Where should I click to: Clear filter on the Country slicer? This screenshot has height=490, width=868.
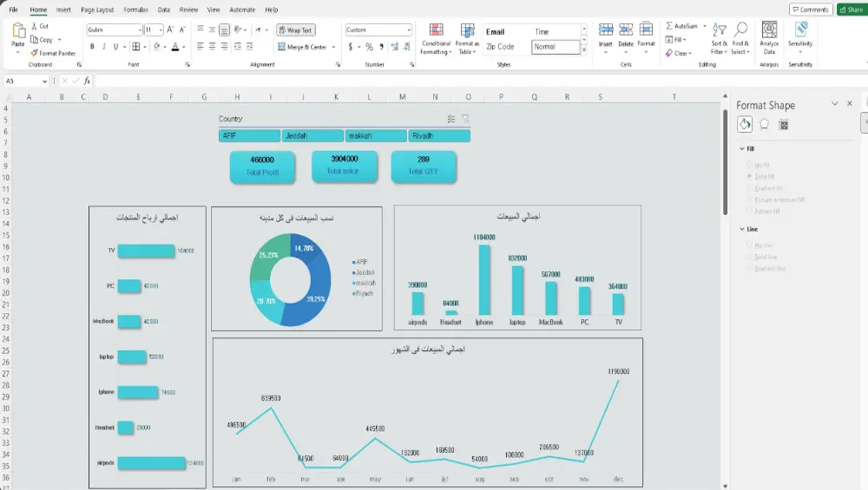pos(465,119)
